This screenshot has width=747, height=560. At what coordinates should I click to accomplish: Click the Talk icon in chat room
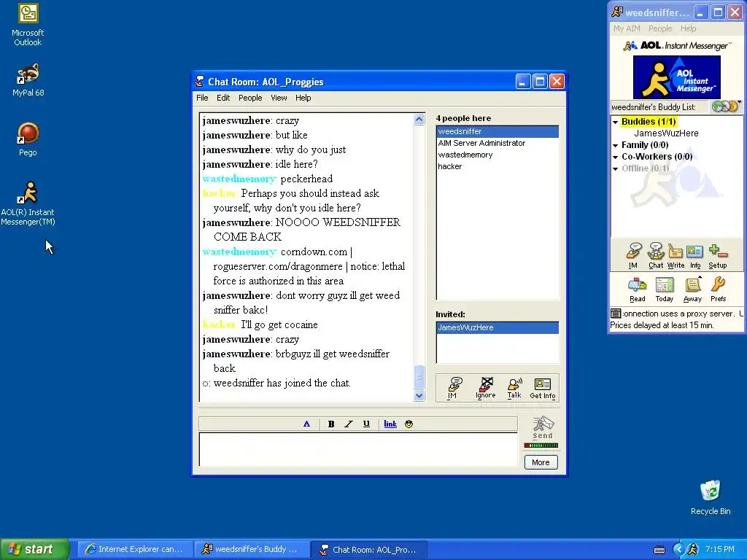tap(514, 388)
